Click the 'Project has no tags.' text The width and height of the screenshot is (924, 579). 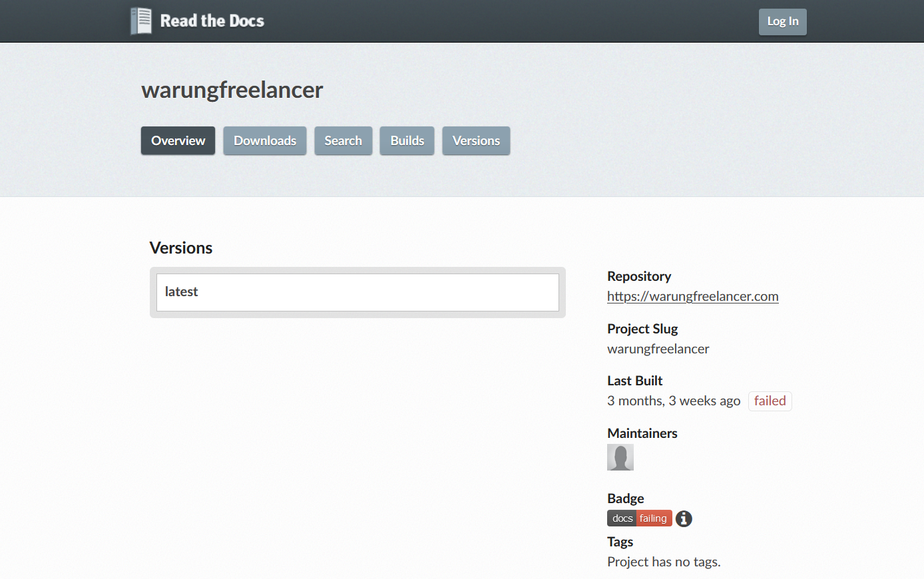tap(664, 562)
